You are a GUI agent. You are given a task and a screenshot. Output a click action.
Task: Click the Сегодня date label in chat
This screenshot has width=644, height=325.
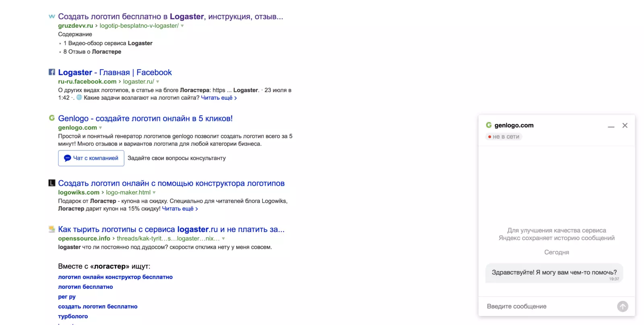point(557,252)
